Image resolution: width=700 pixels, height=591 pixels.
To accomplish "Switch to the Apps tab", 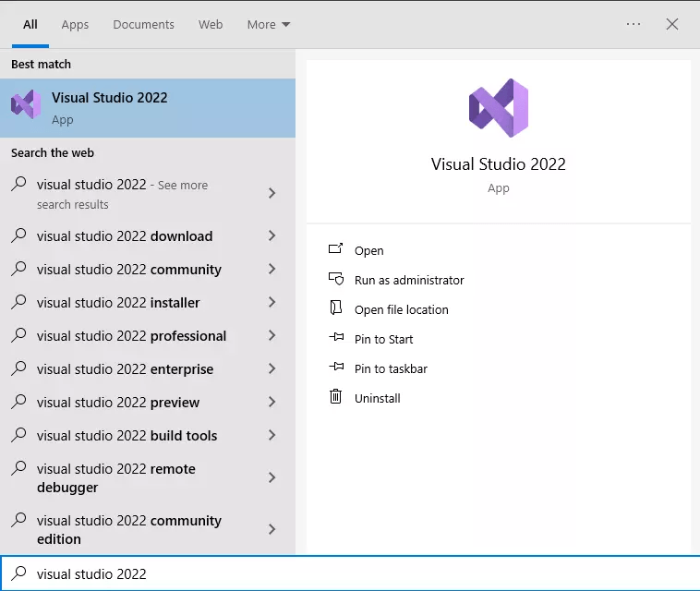I will tap(75, 24).
